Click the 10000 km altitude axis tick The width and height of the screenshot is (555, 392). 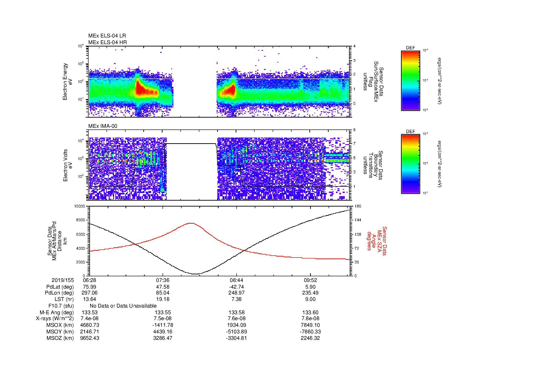[x=79, y=206]
